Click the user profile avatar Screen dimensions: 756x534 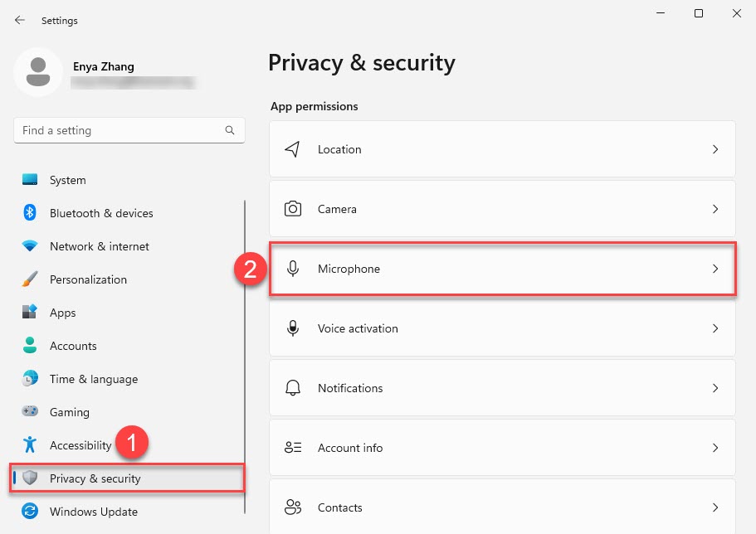coord(37,72)
